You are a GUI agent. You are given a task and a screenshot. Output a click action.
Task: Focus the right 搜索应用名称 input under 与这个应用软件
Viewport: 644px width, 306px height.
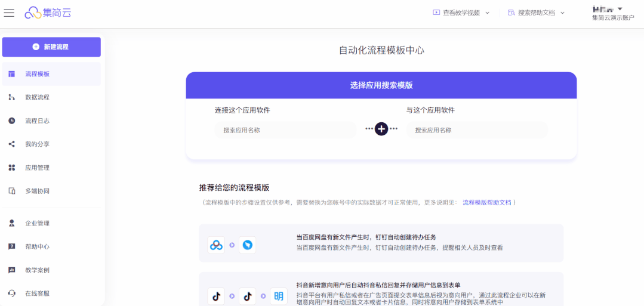[477, 130]
